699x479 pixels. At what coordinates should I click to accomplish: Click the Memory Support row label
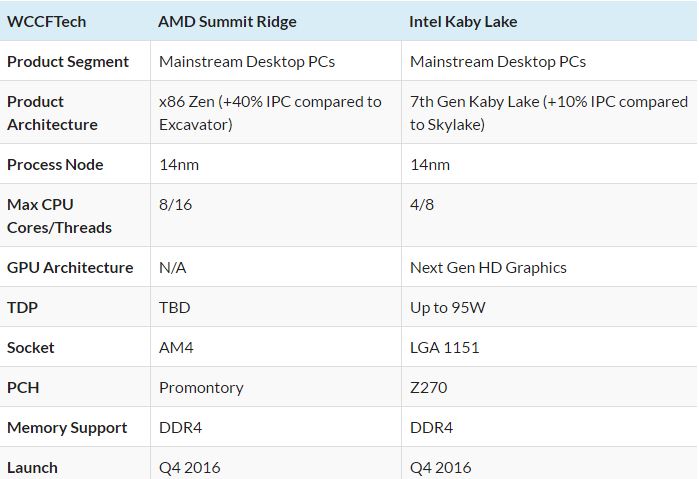67,427
